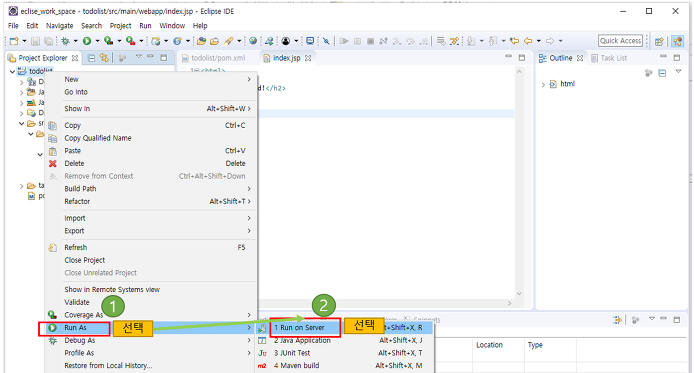Select Run As in context menu

pyautogui.click(x=150, y=328)
